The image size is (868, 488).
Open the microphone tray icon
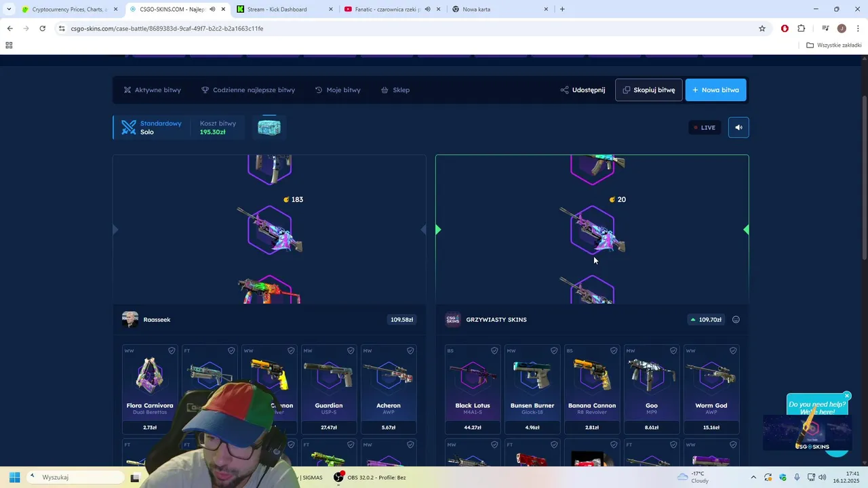(797, 477)
